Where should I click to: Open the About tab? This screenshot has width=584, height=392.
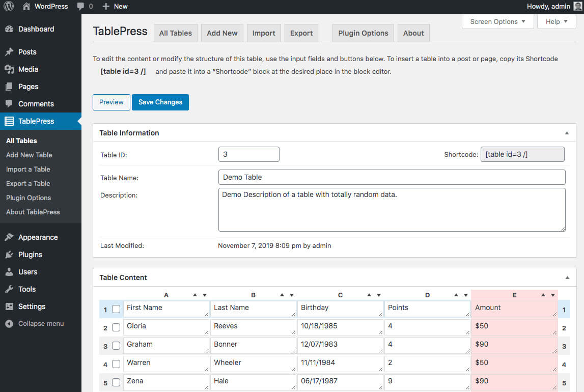pyautogui.click(x=413, y=33)
